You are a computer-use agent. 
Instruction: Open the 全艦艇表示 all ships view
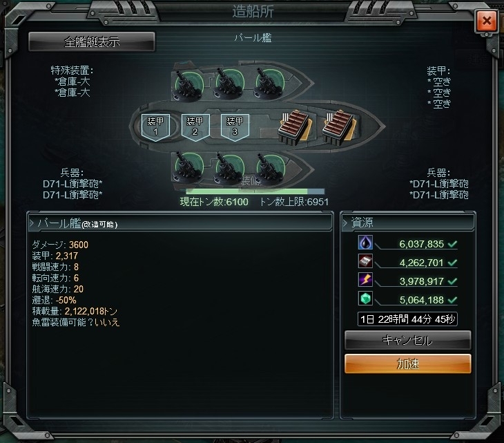[92, 42]
